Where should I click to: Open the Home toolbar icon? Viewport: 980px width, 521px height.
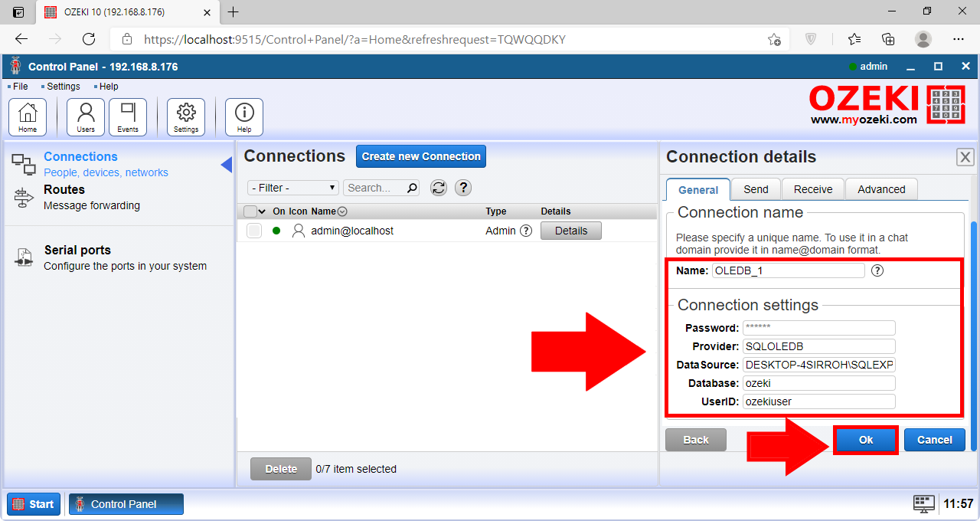pos(28,117)
